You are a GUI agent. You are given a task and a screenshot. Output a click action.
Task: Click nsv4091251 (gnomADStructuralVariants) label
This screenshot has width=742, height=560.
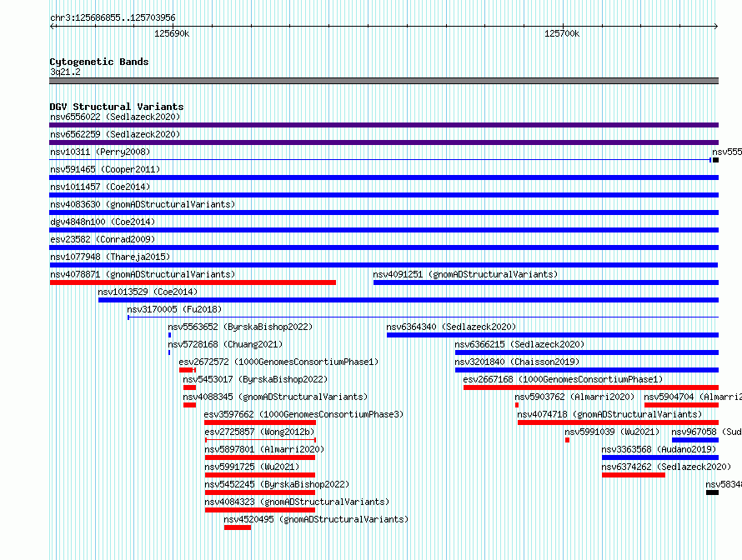[465, 274]
